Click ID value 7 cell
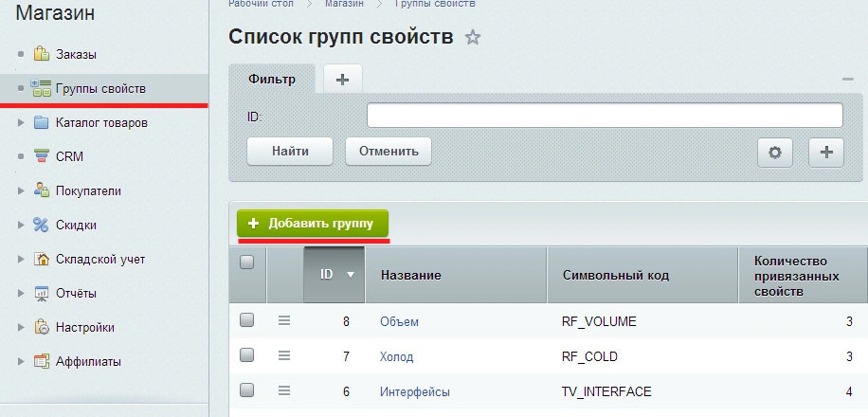 pos(346,356)
